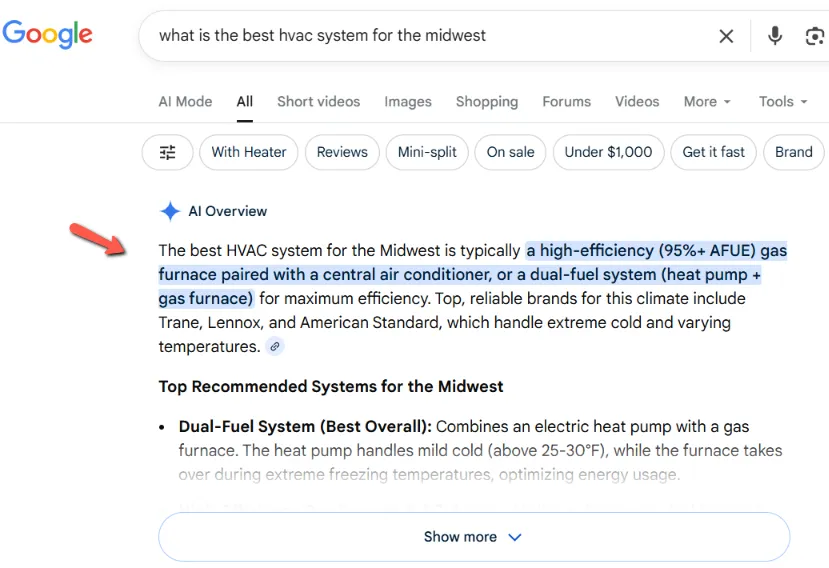Open Google Lens image search
Viewport: 829px width, 568px height.
click(x=814, y=36)
